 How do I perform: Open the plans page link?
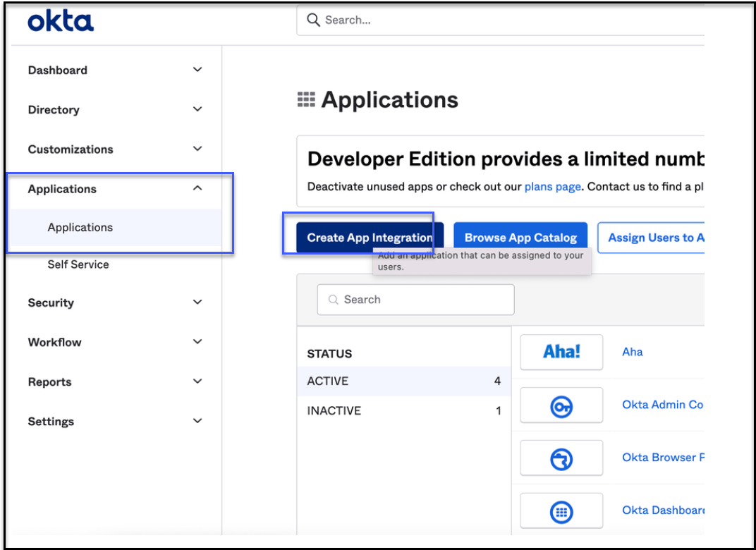552,187
